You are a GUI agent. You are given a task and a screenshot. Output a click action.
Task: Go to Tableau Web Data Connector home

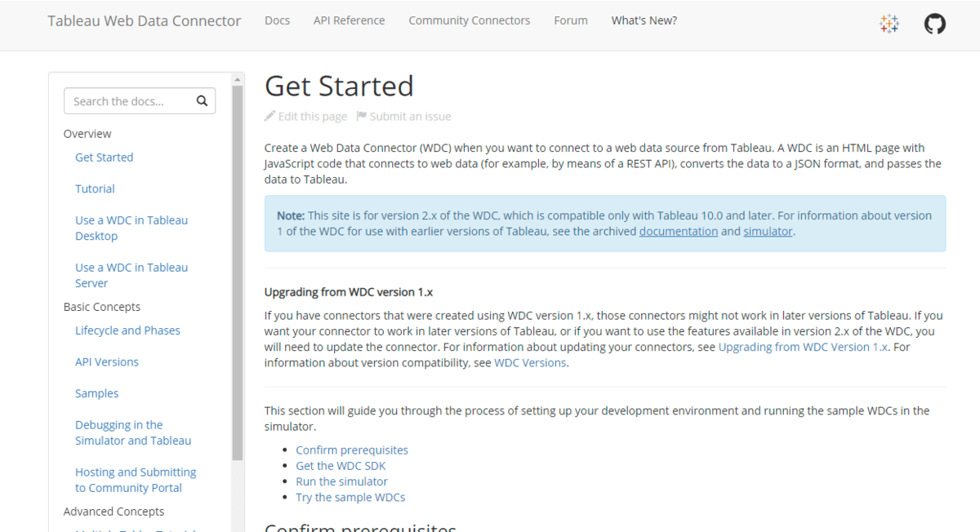(145, 21)
